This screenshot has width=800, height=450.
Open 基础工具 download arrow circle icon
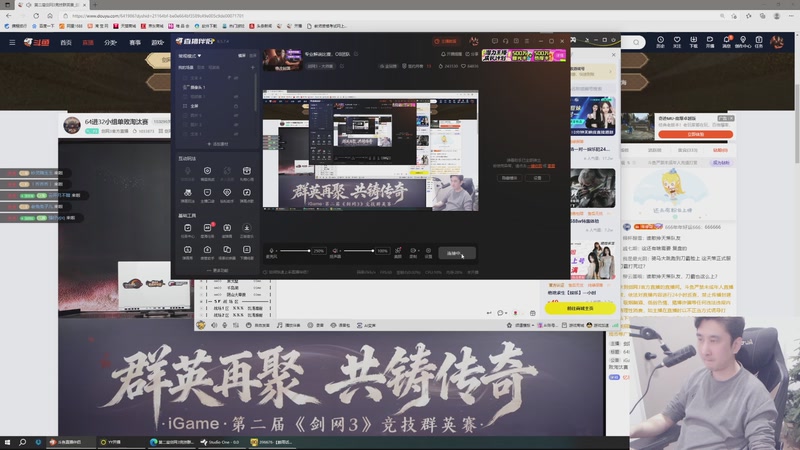point(246,230)
